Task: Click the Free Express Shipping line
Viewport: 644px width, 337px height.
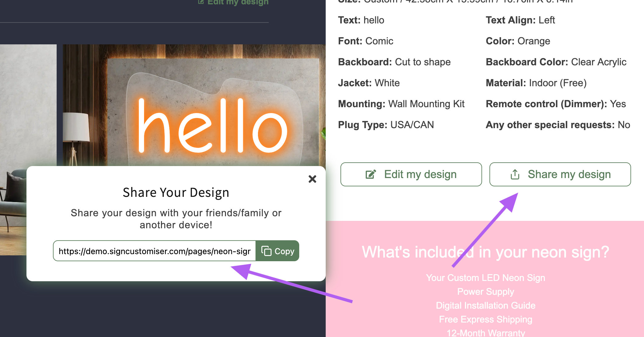Action: click(485, 319)
